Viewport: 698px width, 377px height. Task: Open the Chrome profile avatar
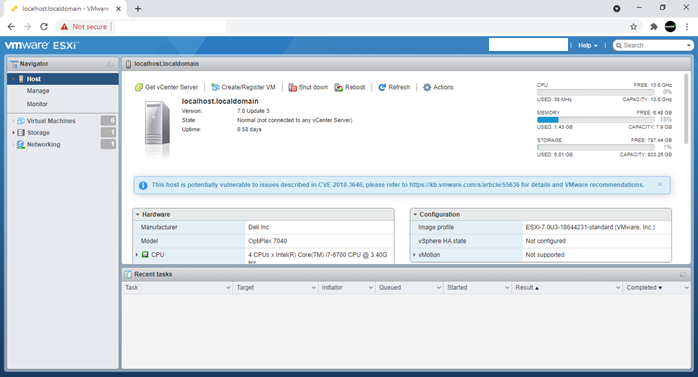pos(670,27)
